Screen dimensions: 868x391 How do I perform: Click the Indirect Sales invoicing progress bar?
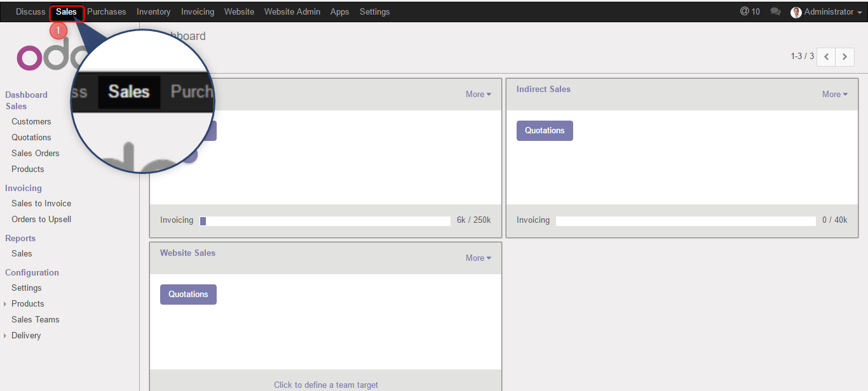[x=686, y=221]
